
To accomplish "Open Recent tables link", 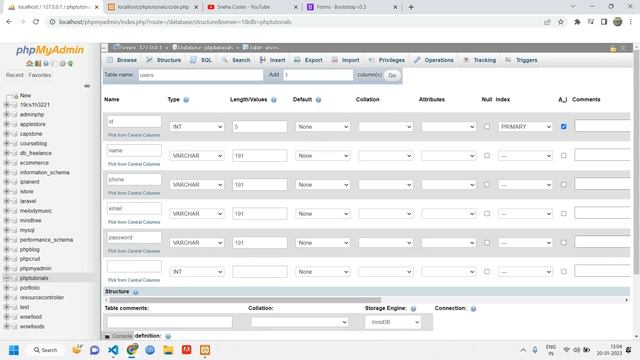I will [x=15, y=75].
